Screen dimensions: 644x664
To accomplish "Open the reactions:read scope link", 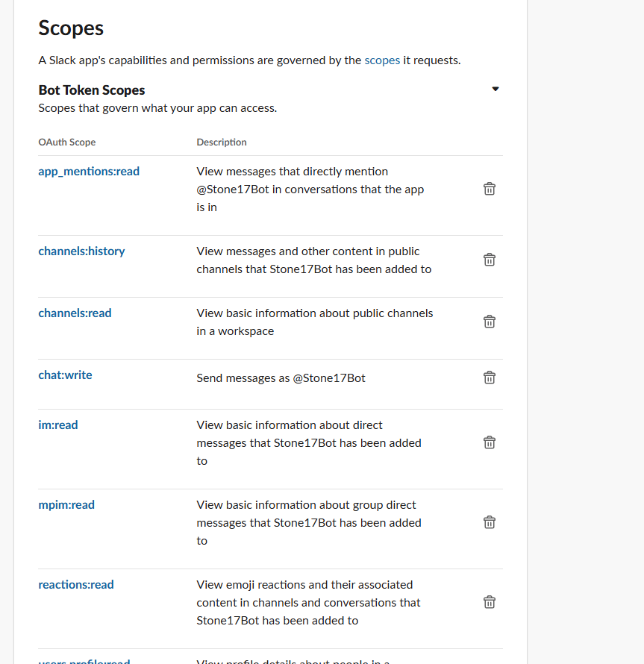I will pyautogui.click(x=76, y=584).
